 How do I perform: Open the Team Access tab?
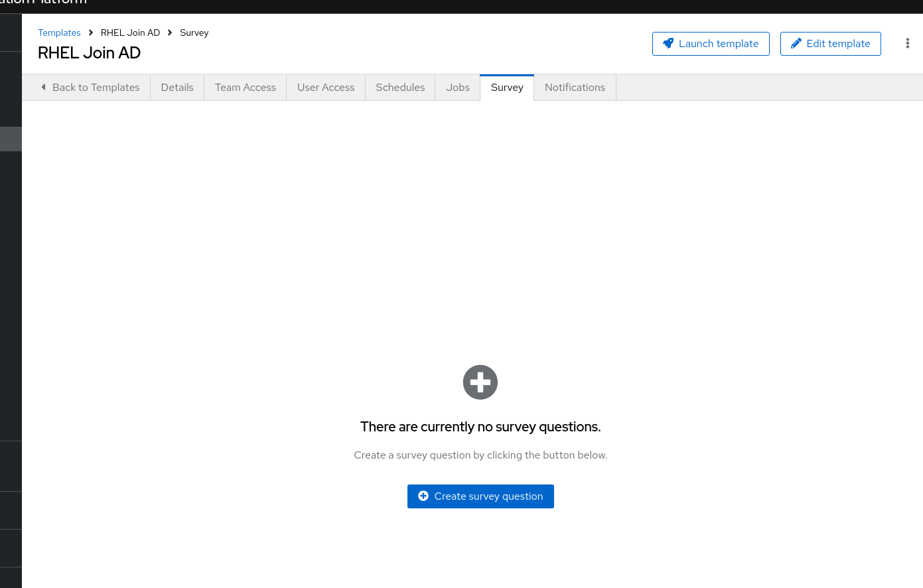pyautogui.click(x=246, y=88)
